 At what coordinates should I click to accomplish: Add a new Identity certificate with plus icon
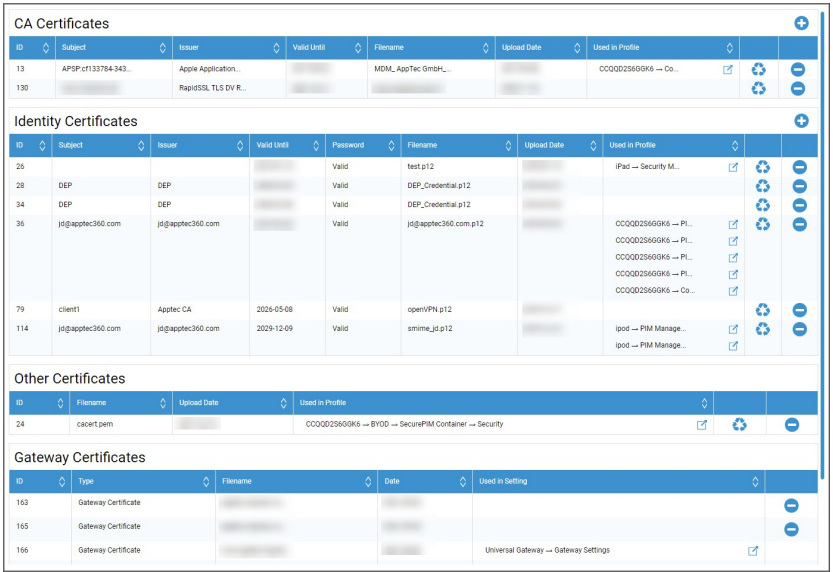800,121
